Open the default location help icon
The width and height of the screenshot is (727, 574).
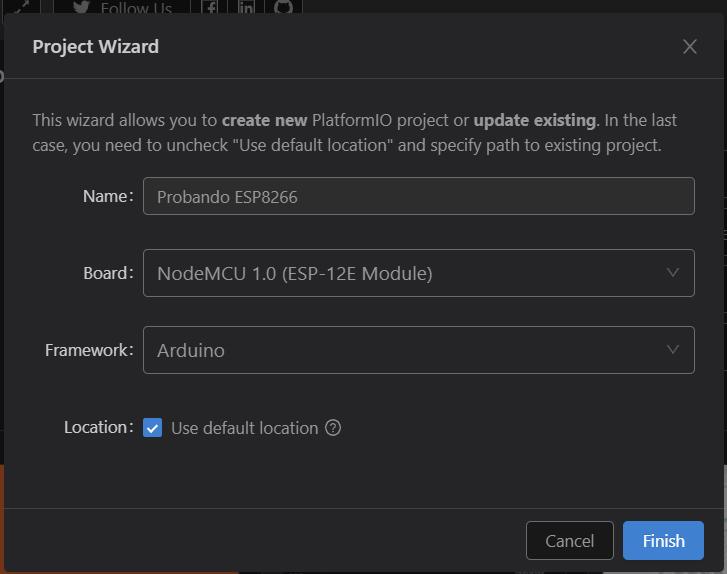pyautogui.click(x=333, y=427)
